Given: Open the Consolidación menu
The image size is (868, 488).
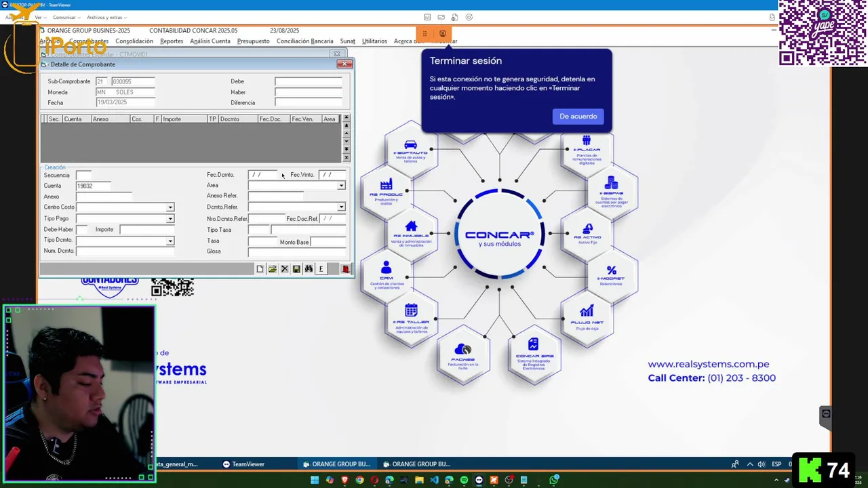Looking at the screenshot, I should pyautogui.click(x=134, y=41).
